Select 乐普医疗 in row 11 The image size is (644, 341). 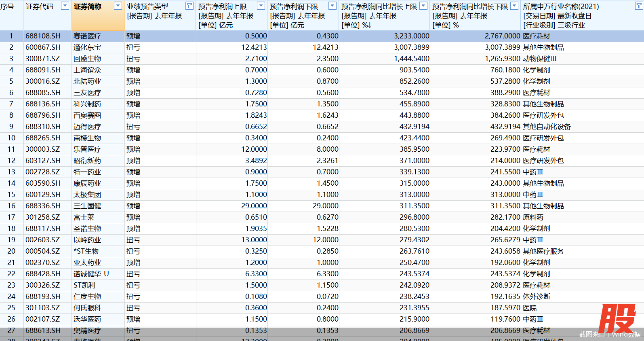pos(87,149)
